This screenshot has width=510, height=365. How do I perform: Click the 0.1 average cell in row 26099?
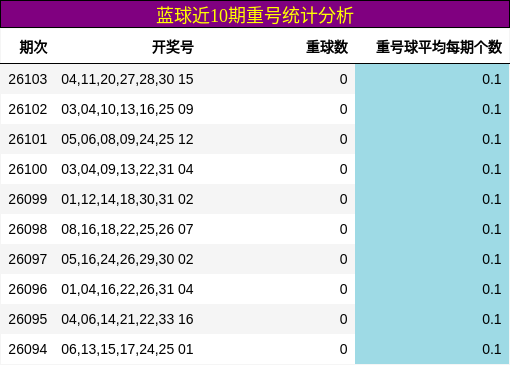(x=432, y=199)
